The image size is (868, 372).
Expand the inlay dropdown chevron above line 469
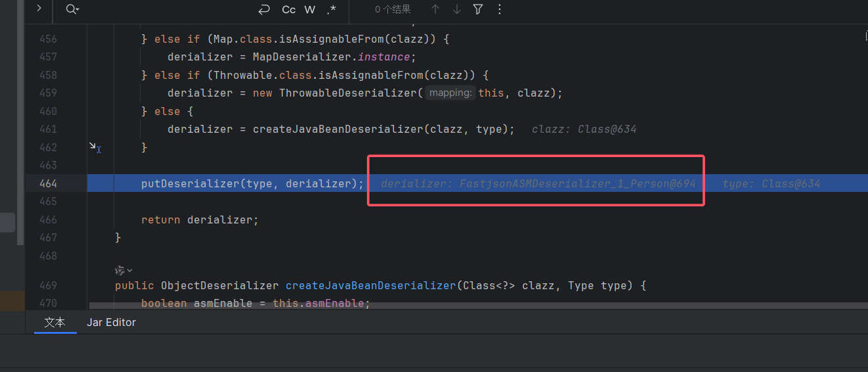(x=129, y=270)
